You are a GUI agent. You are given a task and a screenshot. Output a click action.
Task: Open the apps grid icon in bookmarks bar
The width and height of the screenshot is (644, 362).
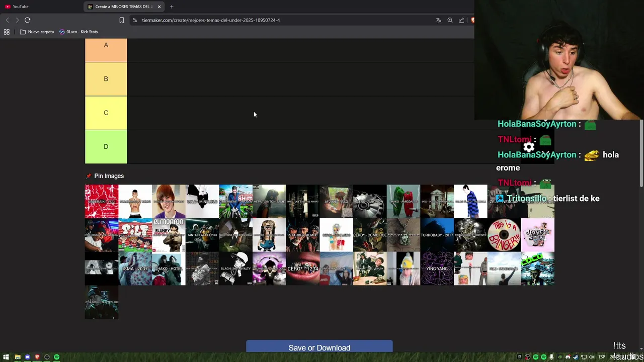pos(7,32)
